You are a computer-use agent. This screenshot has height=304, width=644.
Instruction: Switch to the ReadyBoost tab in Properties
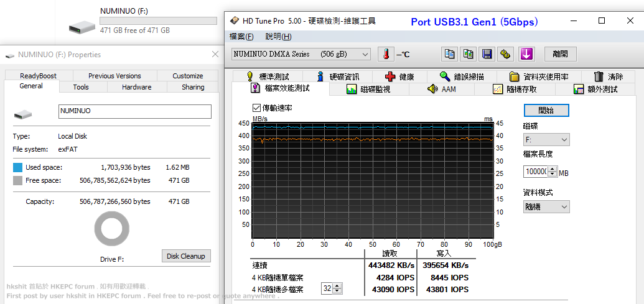(38, 75)
